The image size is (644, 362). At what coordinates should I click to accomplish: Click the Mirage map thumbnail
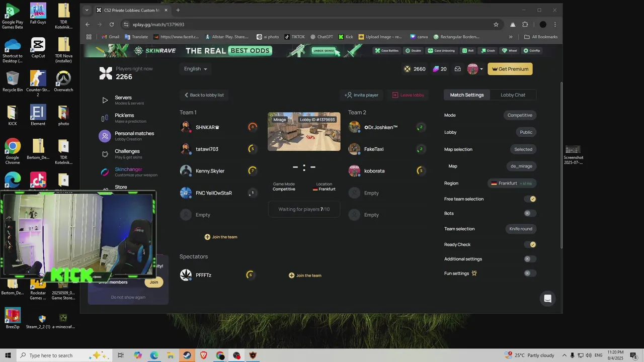(x=304, y=131)
